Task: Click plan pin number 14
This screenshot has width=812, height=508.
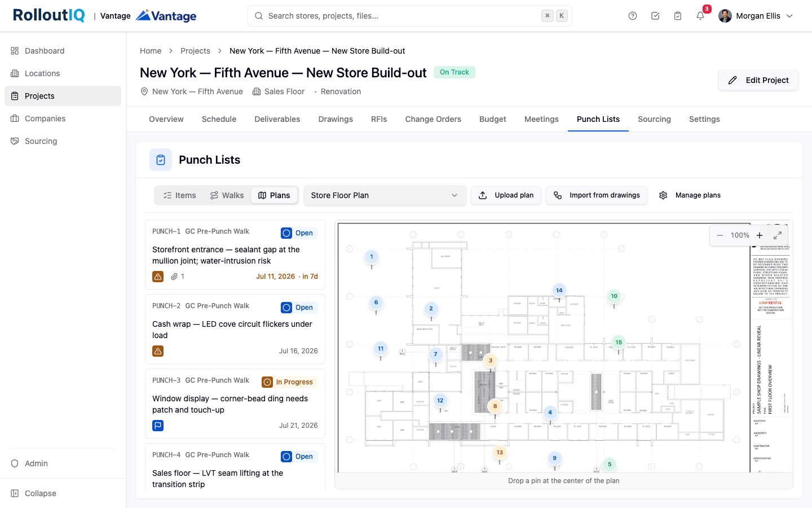Action: (x=559, y=291)
